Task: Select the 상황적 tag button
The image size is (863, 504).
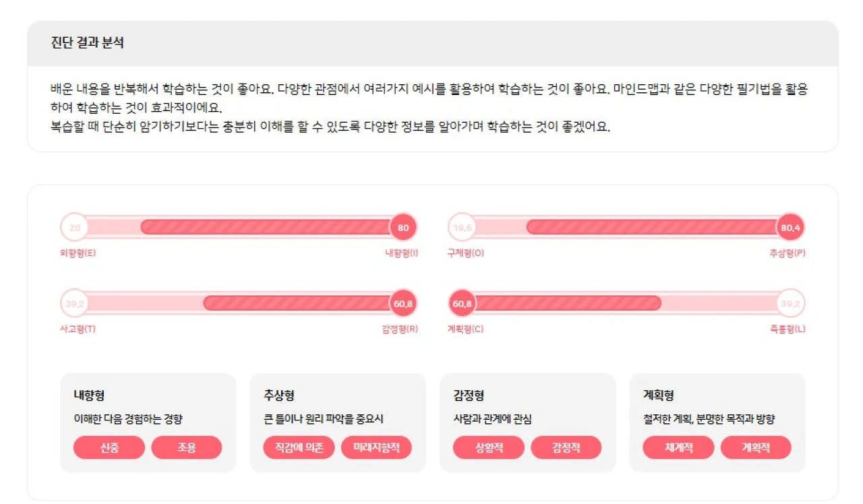Action: [489, 447]
